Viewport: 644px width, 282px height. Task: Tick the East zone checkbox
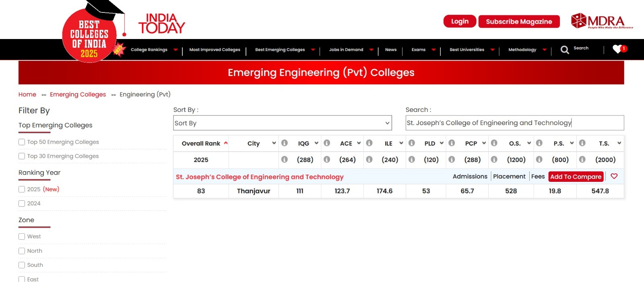point(22,279)
